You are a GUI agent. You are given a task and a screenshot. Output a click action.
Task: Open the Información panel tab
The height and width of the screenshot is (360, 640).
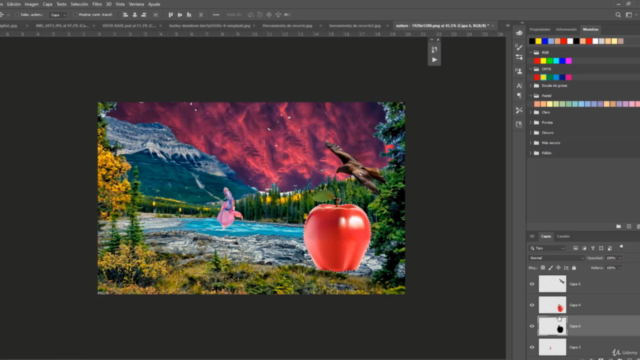(566, 29)
